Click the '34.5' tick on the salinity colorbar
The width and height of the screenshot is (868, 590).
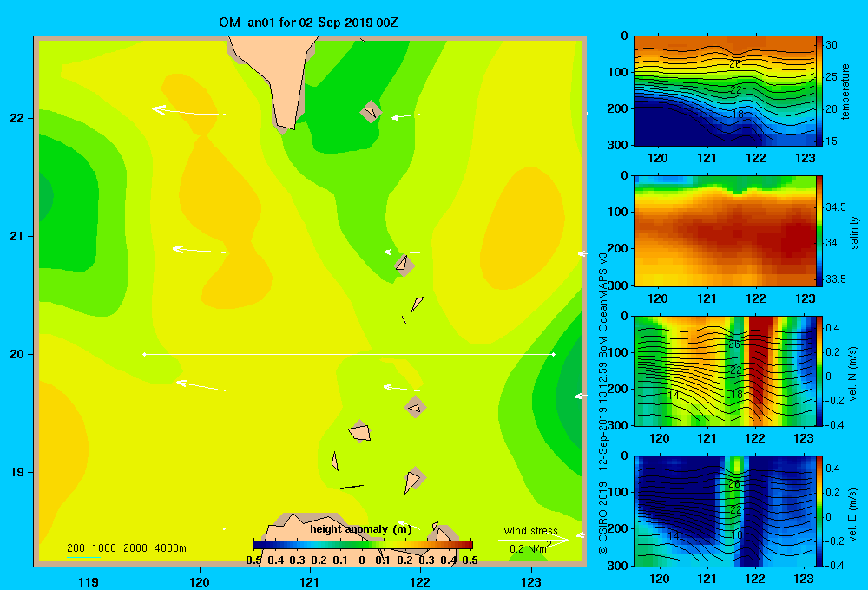tap(836, 207)
